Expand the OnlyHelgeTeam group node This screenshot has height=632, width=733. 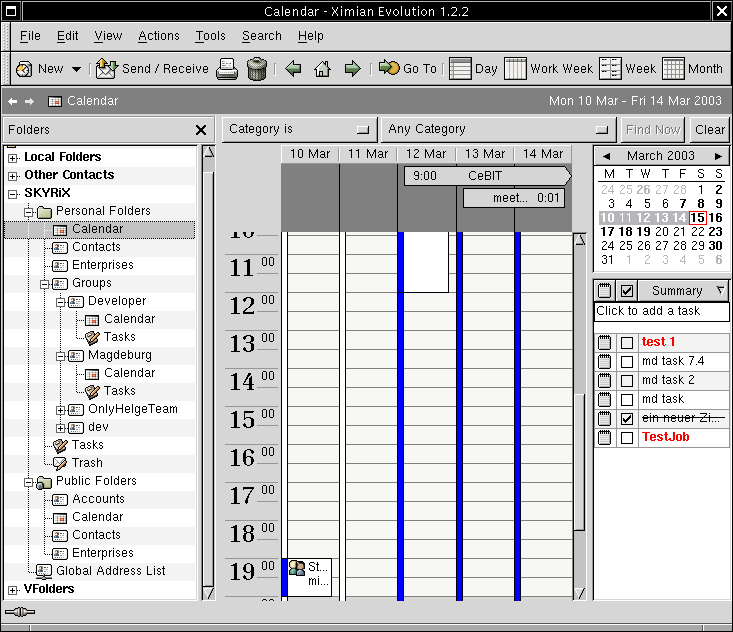click(61, 410)
